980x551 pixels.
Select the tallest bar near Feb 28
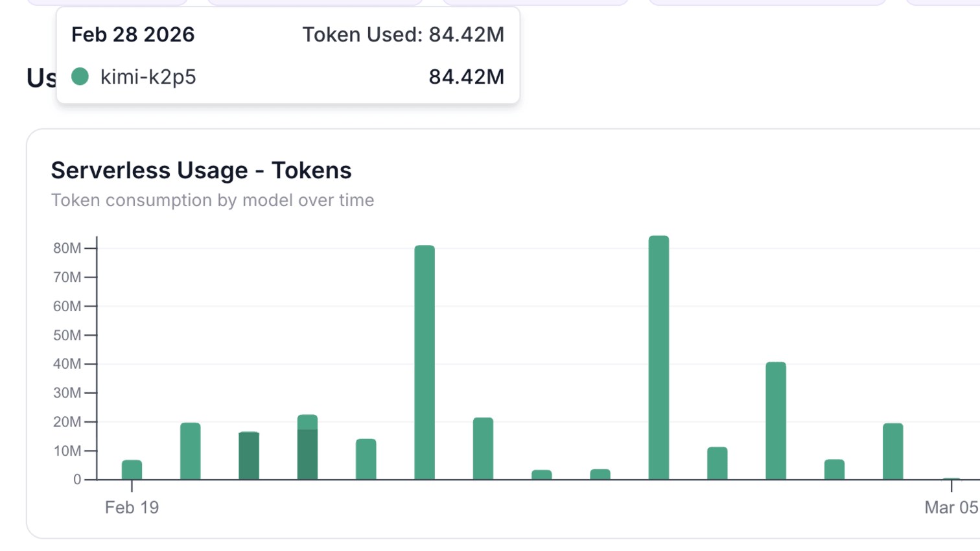659,357
